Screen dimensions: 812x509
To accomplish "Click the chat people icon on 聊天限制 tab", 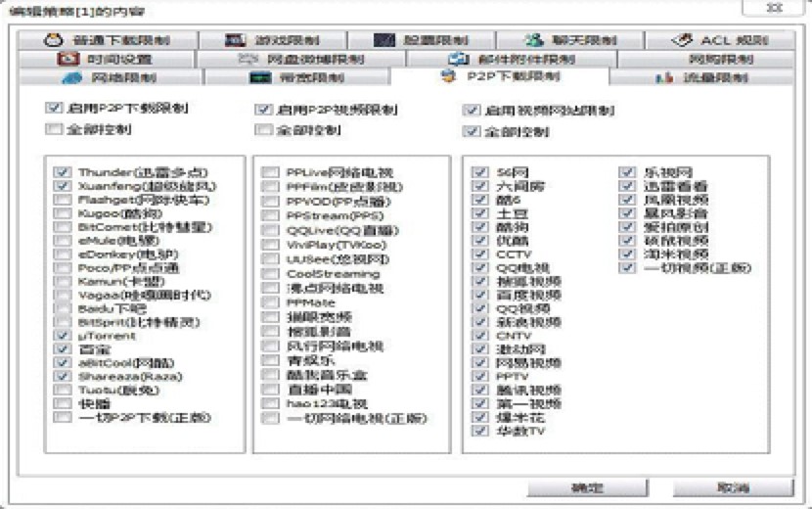I will (x=534, y=40).
